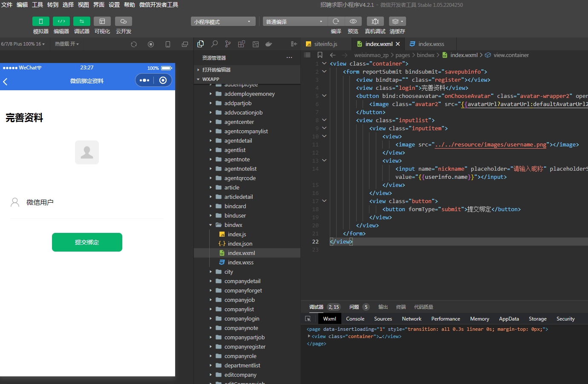Click the phone device icon in simulator bar

(x=168, y=44)
